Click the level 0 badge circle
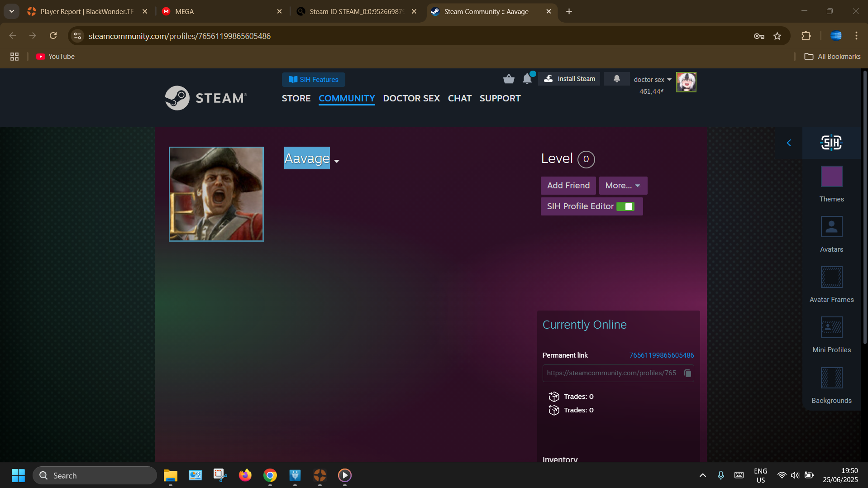Viewport: 868px width, 488px height. pyautogui.click(x=586, y=159)
